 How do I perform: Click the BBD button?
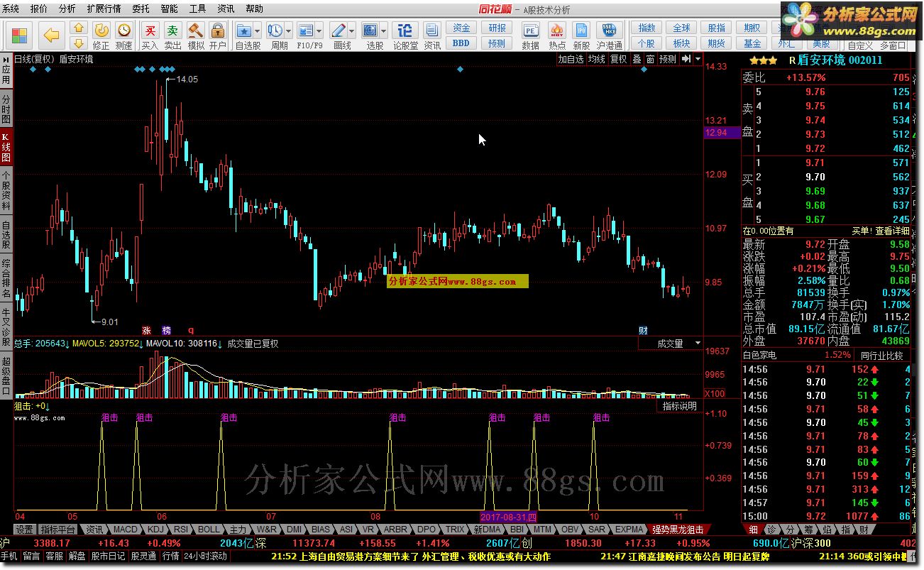point(461,43)
